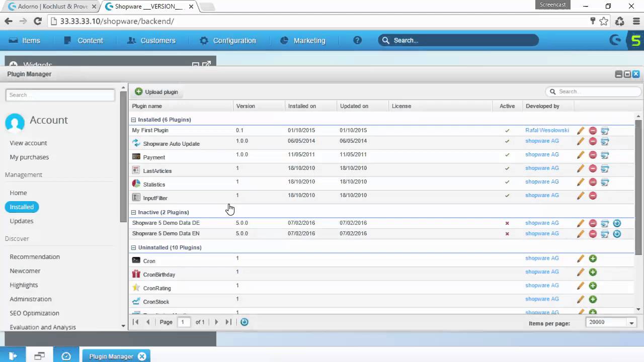Uninstall the Shopware Auto Update plugin

[x=593, y=142]
